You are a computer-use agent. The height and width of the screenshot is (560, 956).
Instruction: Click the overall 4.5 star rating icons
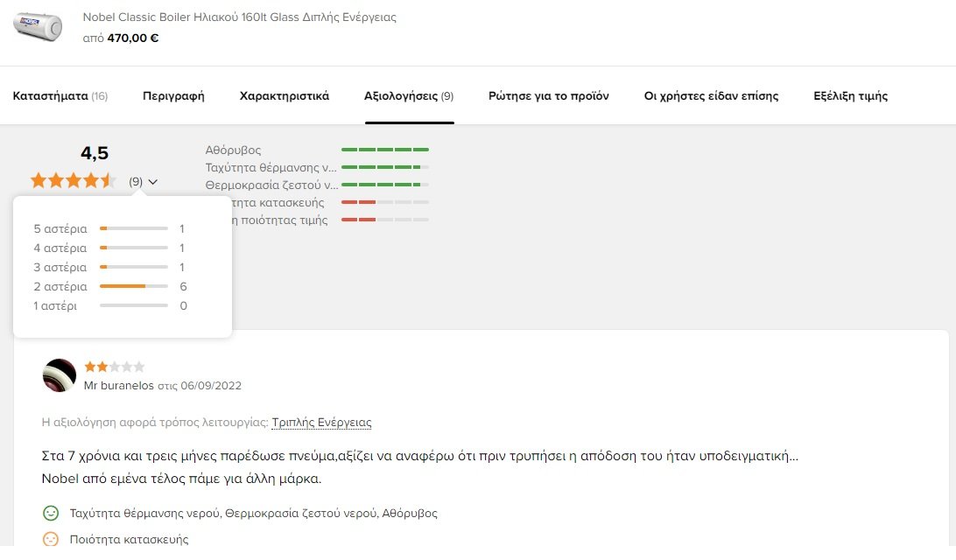[x=74, y=180]
